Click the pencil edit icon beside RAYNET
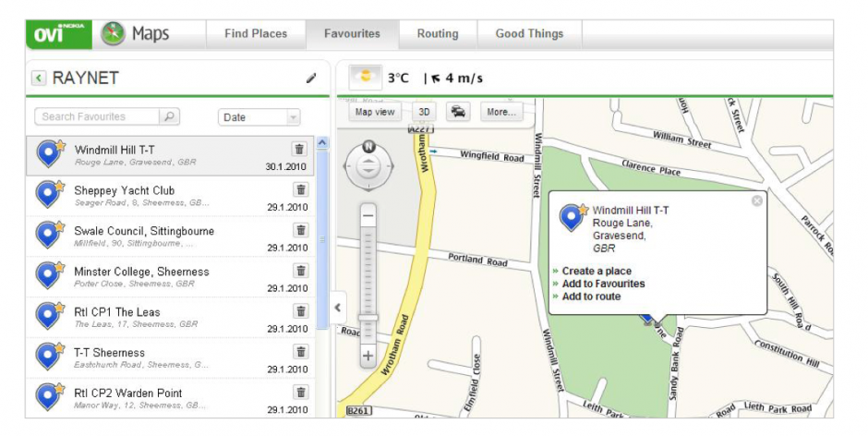This screenshot has height=436, width=868. (x=311, y=79)
